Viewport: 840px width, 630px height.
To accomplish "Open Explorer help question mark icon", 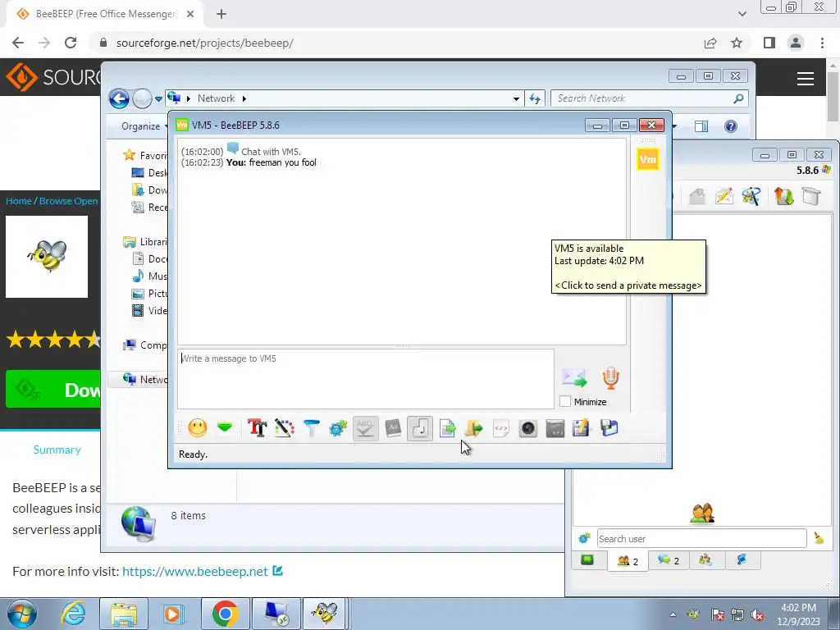I will click(731, 126).
